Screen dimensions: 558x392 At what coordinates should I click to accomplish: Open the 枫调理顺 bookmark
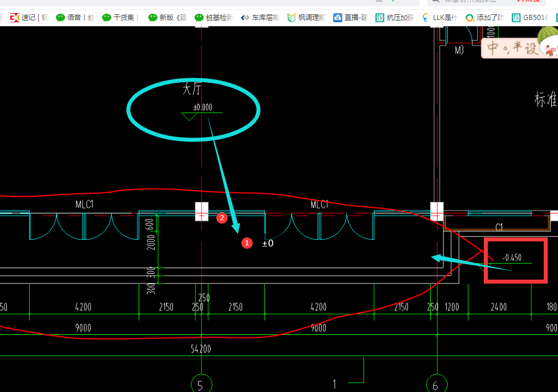pos(306,18)
